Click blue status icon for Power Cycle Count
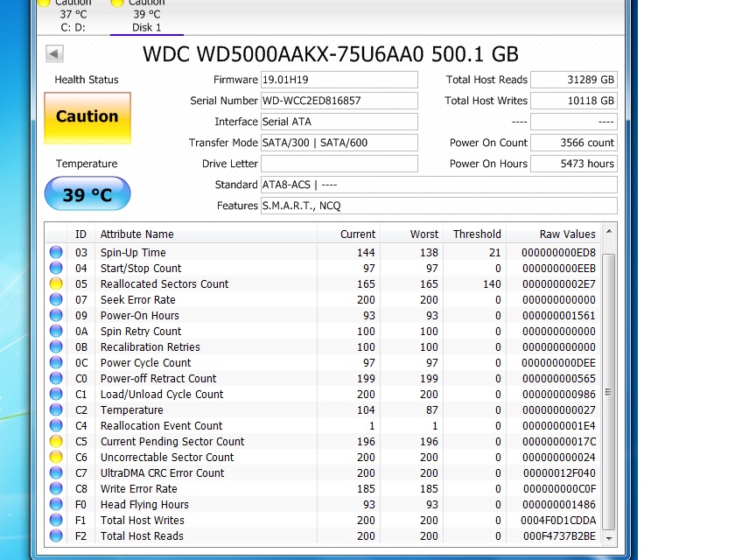The width and height of the screenshot is (756, 560). (56, 362)
